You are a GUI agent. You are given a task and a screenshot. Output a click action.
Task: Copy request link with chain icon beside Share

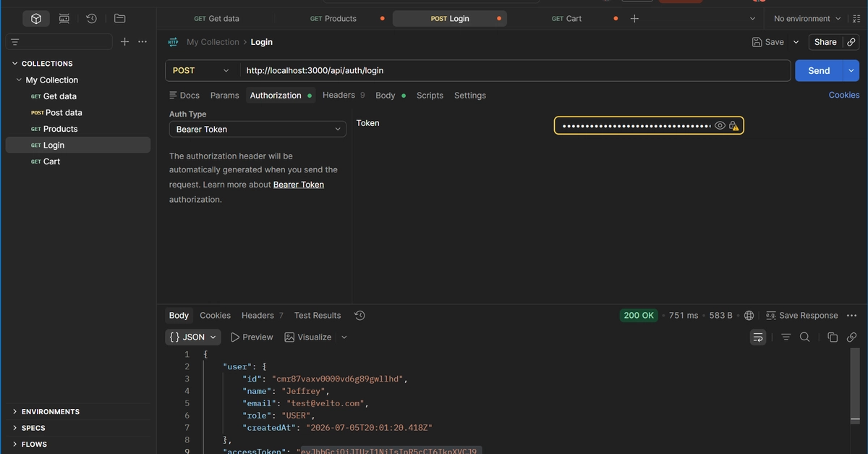pos(851,42)
